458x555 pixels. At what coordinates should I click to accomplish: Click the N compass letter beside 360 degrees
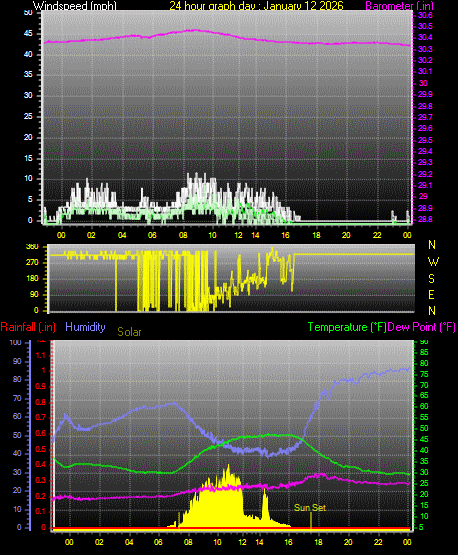pyautogui.click(x=432, y=245)
